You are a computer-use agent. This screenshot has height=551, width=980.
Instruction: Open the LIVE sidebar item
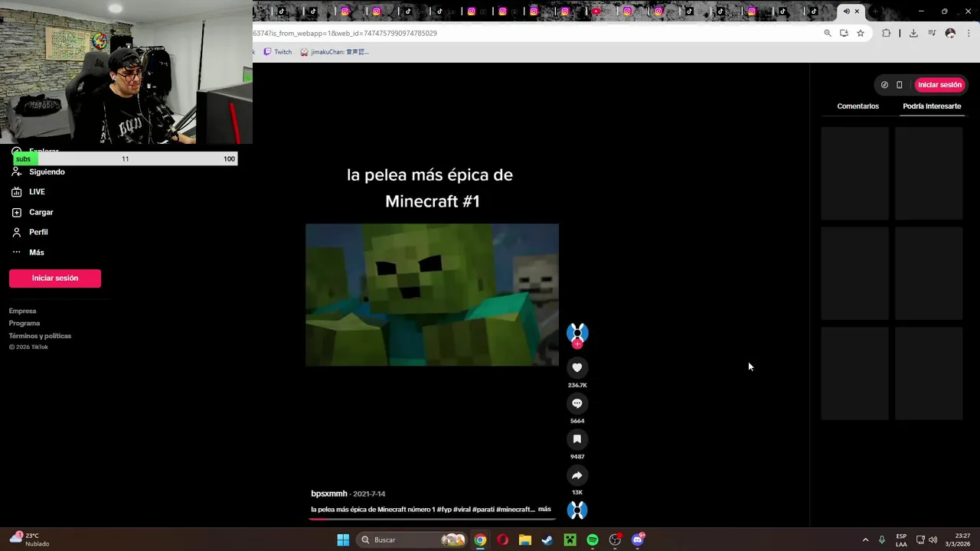click(x=37, y=191)
